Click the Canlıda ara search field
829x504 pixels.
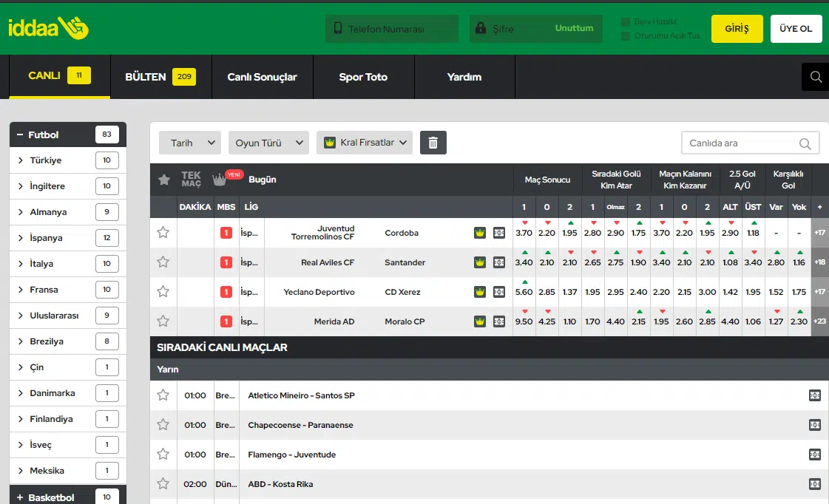750,143
